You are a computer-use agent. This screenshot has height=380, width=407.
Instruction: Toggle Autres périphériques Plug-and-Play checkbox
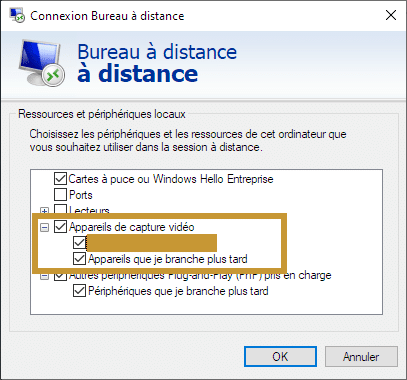tap(60, 275)
